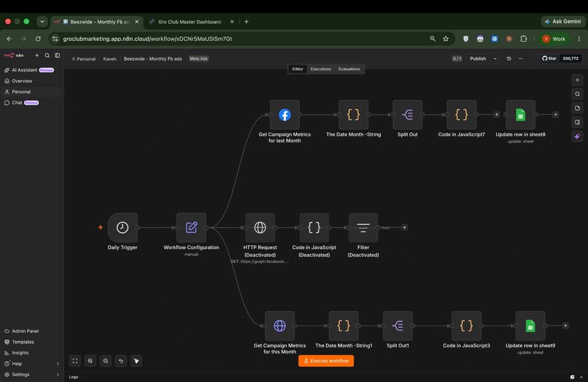Expand the Logs panel chevron
The width and height of the screenshot is (588, 382).
coord(582,377)
